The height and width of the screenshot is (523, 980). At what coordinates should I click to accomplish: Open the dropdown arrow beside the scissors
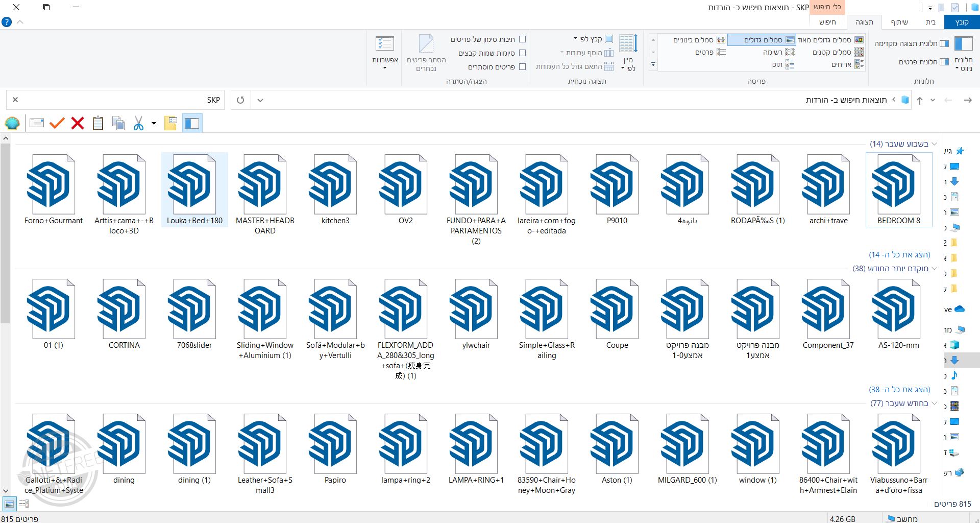point(154,123)
